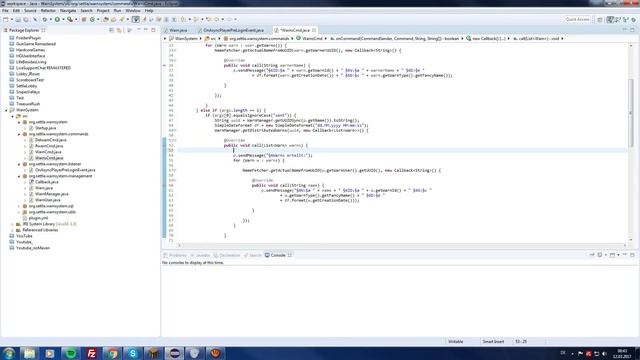The image size is (640, 360).
Task: Select Callback.java in Package Explorer
Action: coord(46,182)
